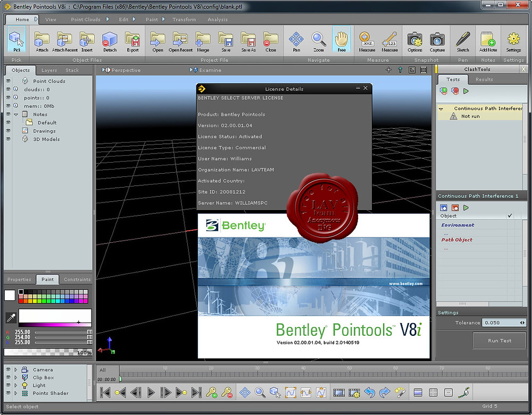
Task: Hide the Default notes item
Action: coord(8,122)
